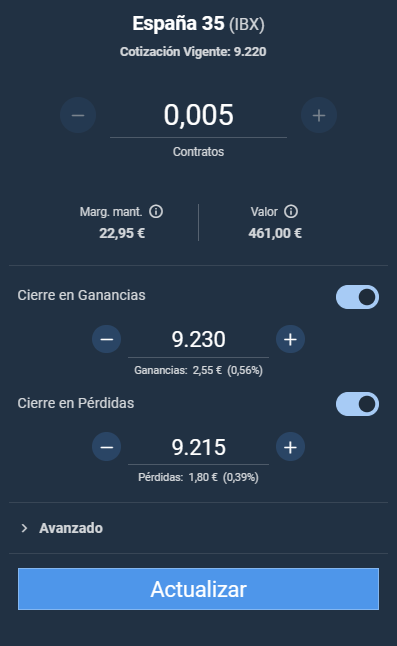Open Marg. mant. info icon

(156, 211)
